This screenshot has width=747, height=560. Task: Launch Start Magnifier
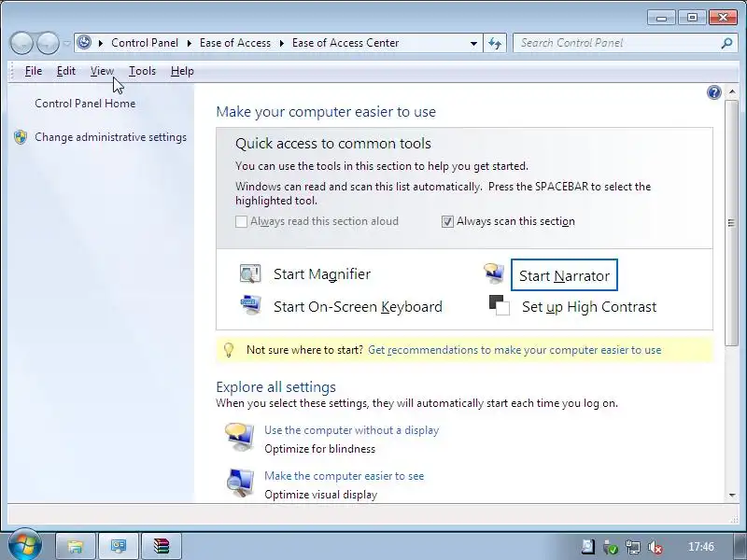[x=322, y=274]
